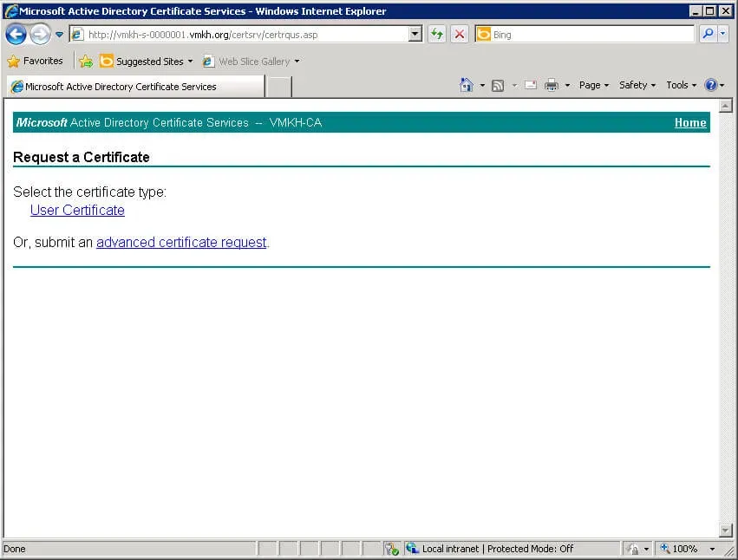Click the address bar URL field
Viewport: 738px width, 560px height.
pyautogui.click(x=239, y=35)
